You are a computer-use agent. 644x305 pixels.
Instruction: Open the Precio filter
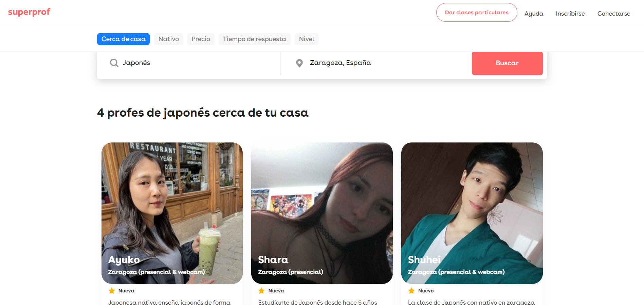201,39
